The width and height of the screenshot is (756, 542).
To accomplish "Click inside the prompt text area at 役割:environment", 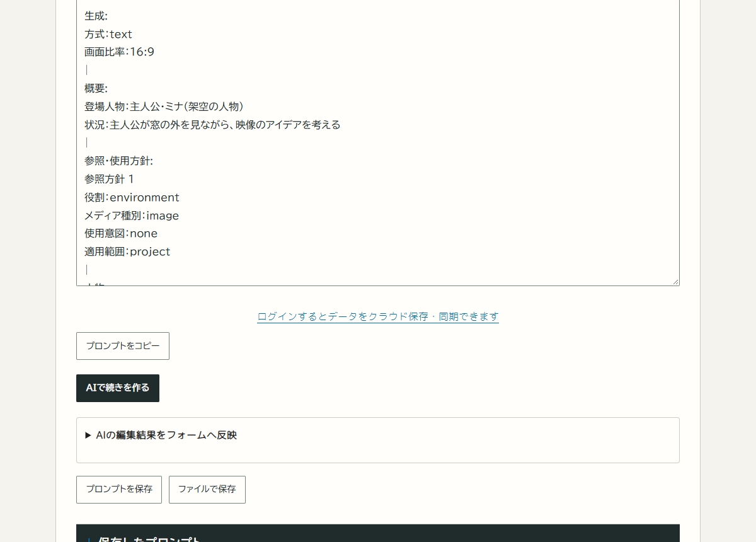I will pyautogui.click(x=132, y=197).
